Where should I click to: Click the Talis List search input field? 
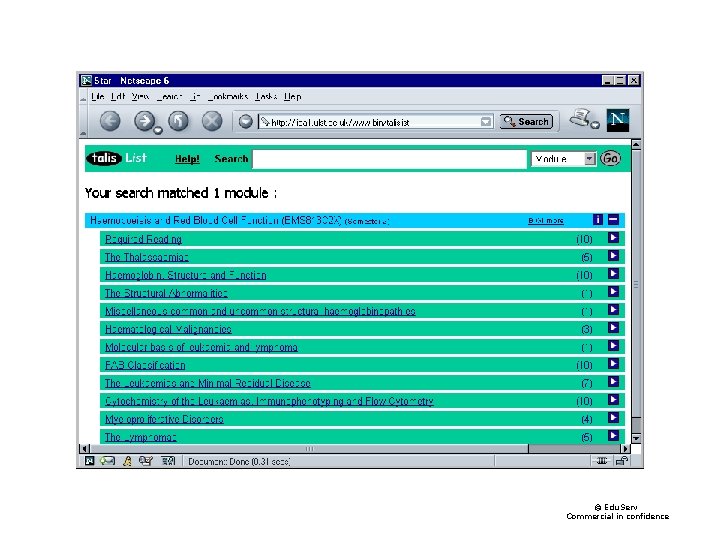tap(389, 159)
